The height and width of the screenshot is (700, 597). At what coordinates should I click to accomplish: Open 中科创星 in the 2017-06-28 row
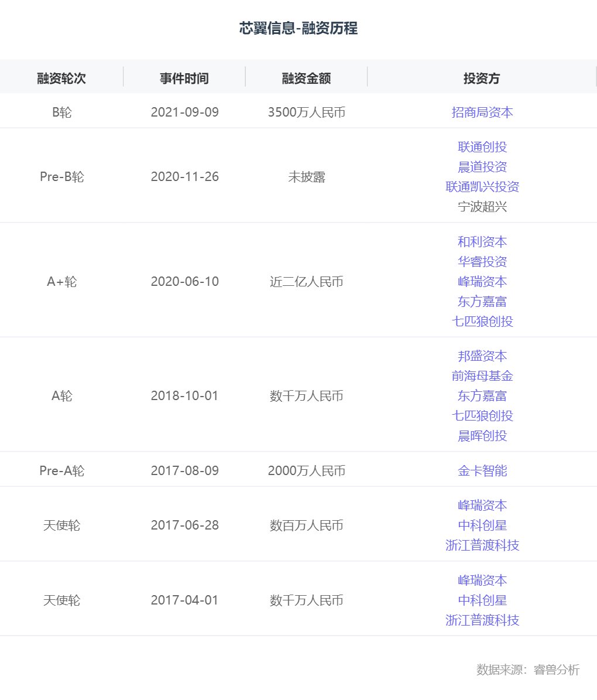(482, 525)
